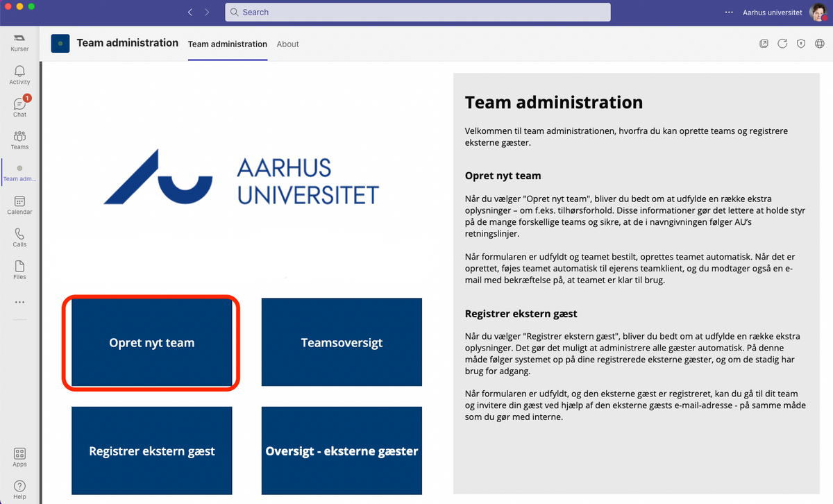Open Teamsoversigt

[342, 342]
